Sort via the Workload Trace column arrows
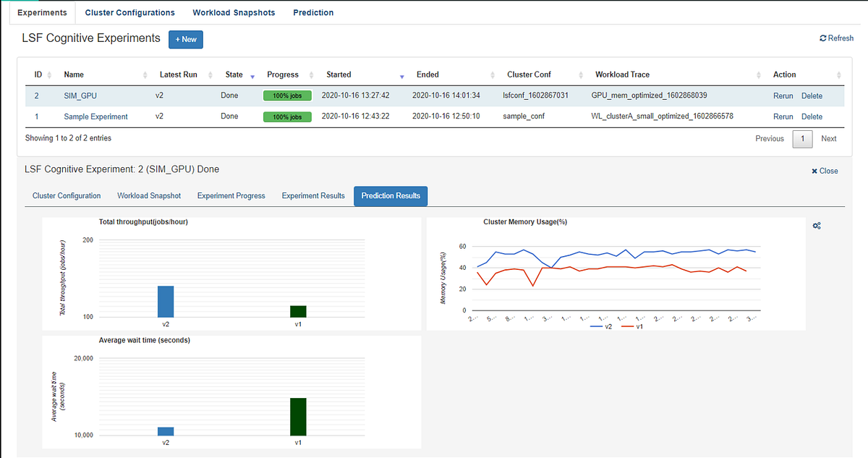Image resolution: width=868 pixels, height=458 pixels. click(758, 75)
